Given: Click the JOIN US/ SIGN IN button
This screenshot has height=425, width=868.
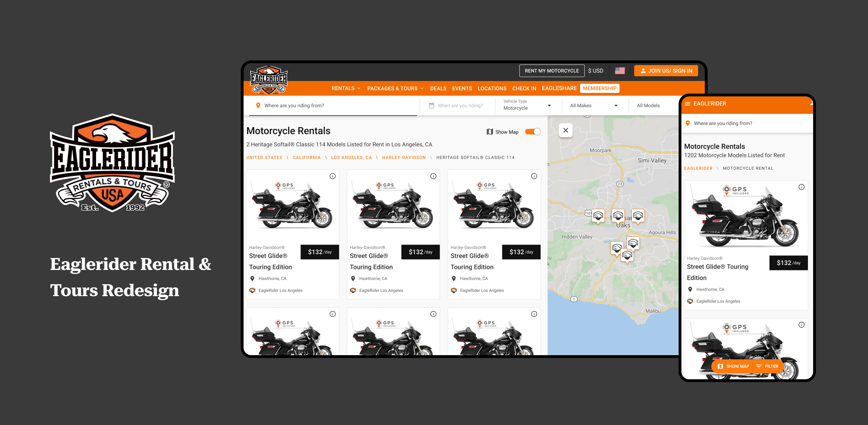Looking at the screenshot, I should (x=665, y=70).
